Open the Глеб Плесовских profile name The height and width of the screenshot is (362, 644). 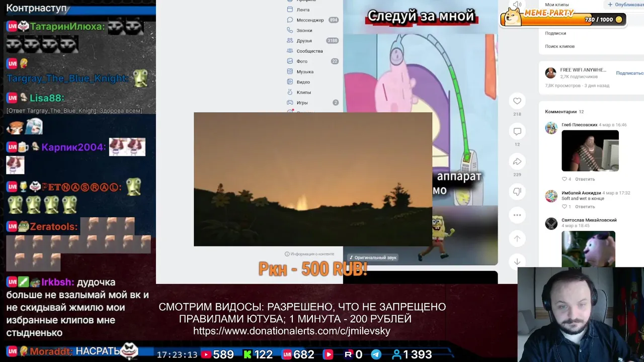(x=580, y=125)
